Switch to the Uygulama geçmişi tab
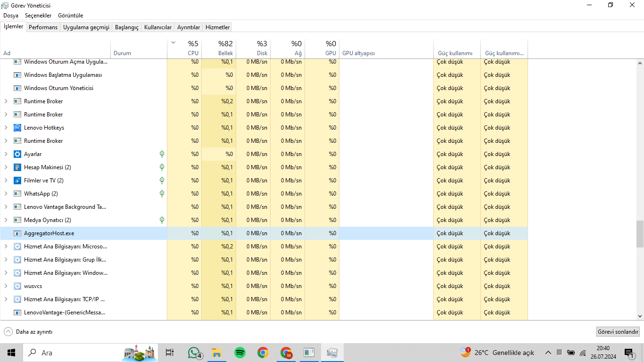The image size is (644, 362). [x=86, y=27]
